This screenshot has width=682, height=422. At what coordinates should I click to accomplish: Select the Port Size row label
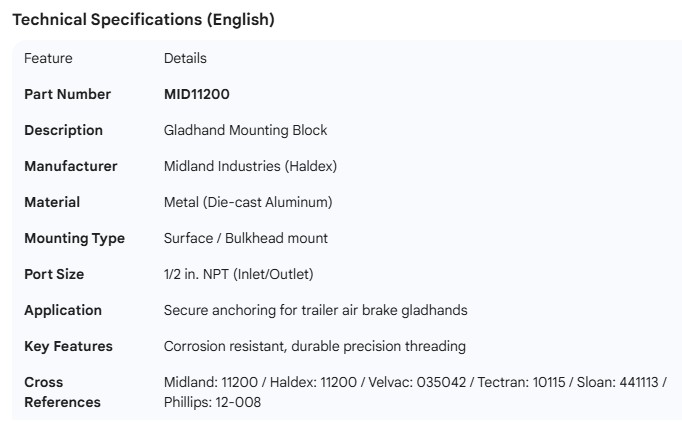54,275
